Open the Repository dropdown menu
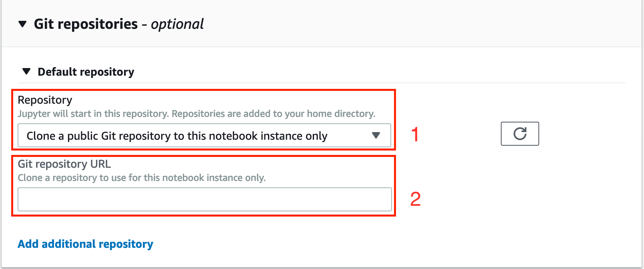Image resolution: width=644 pixels, height=269 pixels. [204, 136]
